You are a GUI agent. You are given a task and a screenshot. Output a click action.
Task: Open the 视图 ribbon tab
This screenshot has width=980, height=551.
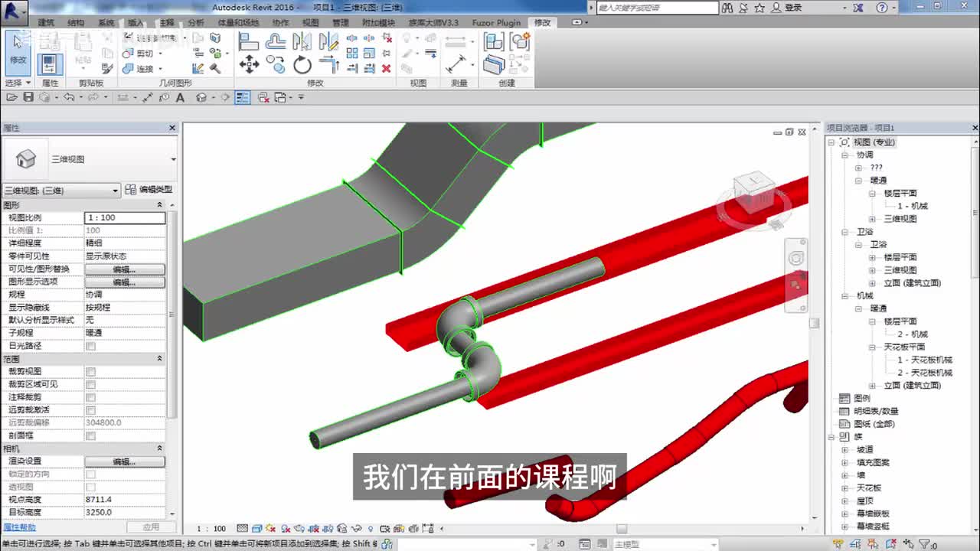coord(310,23)
